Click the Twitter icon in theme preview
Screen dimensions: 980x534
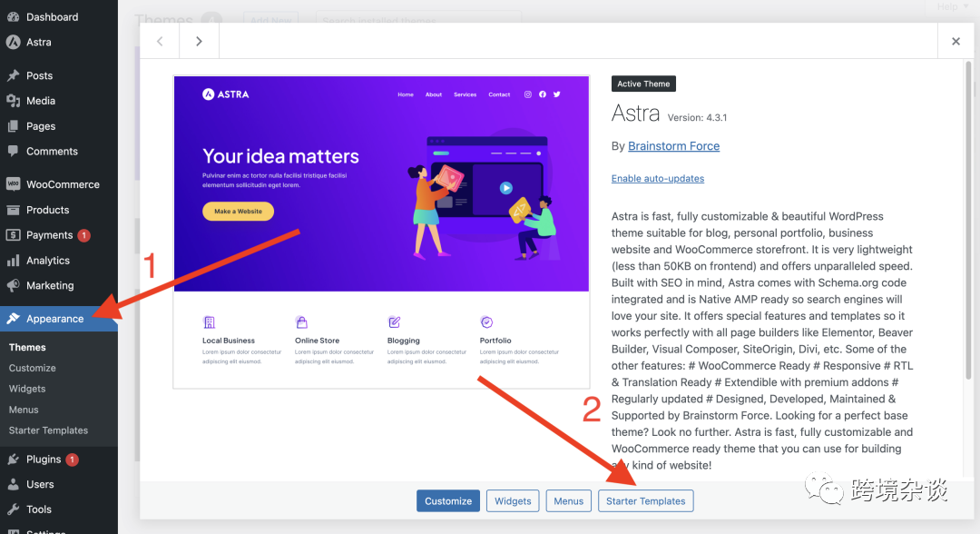click(557, 94)
